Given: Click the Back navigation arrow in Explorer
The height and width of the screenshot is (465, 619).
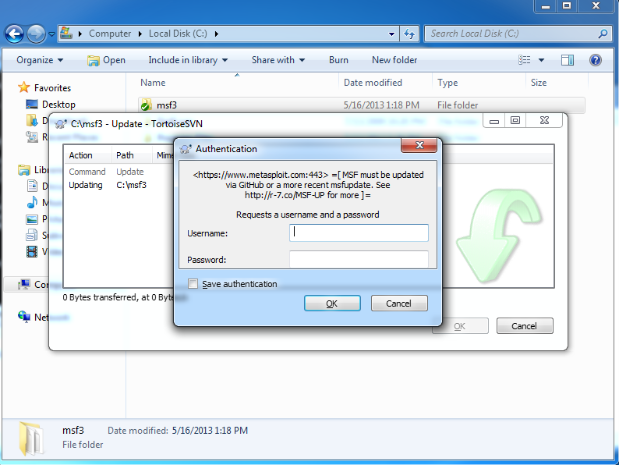Looking at the screenshot, I should (16, 33).
